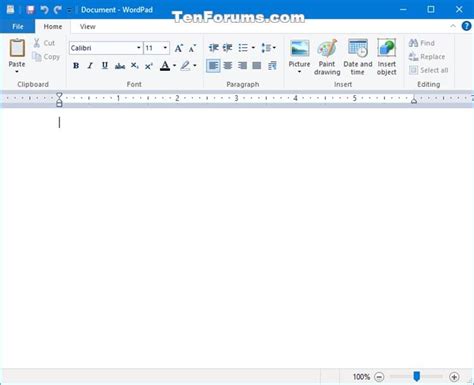474x385 pixels.
Task: Click the bullet list icon
Action: point(243,48)
